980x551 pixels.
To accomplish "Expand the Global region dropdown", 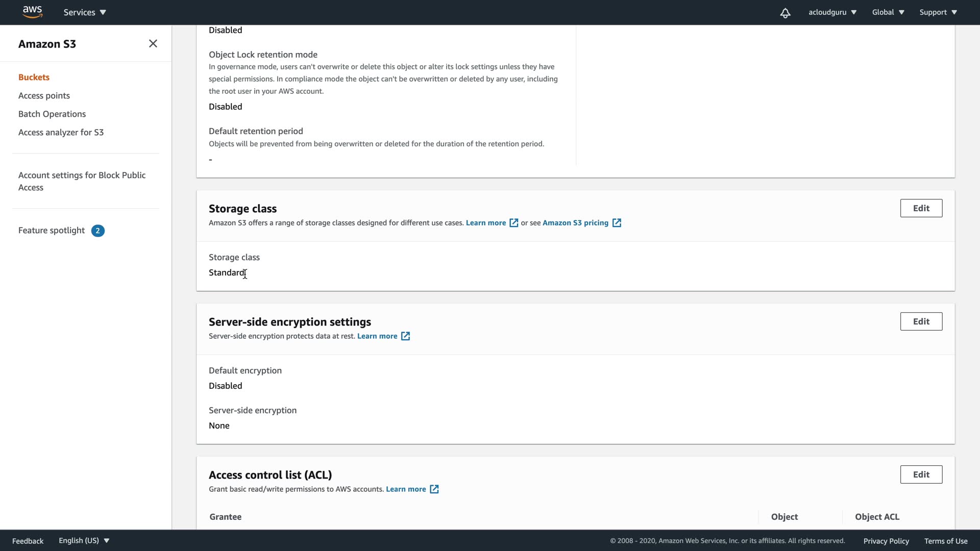I will tap(888, 12).
